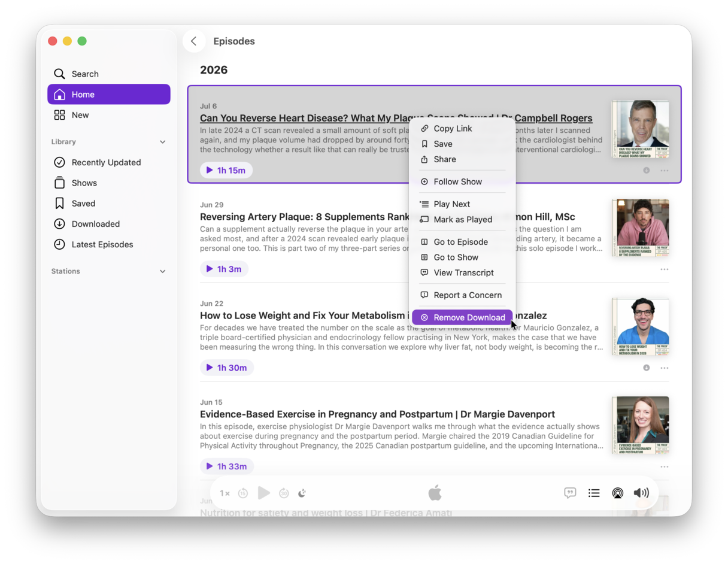
Task: Set playback speed with the 1× control
Action: click(225, 493)
